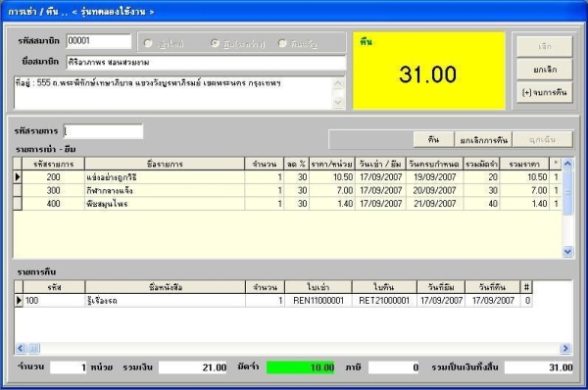
Task: Click the address text area starting ที่อยู่ : 555
Action: (173, 93)
